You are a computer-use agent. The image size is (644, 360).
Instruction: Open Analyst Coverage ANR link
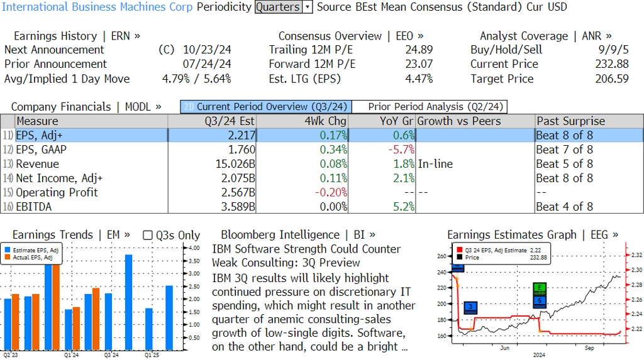click(545, 36)
